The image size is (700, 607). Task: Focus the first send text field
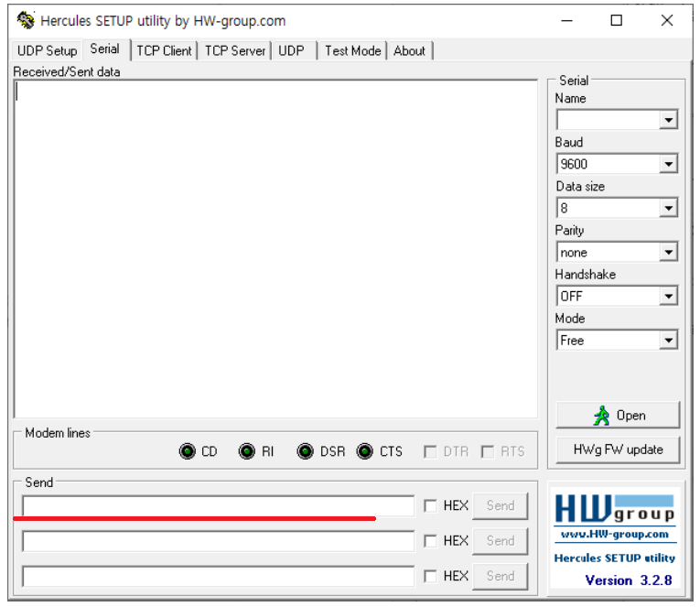pyautogui.click(x=219, y=506)
